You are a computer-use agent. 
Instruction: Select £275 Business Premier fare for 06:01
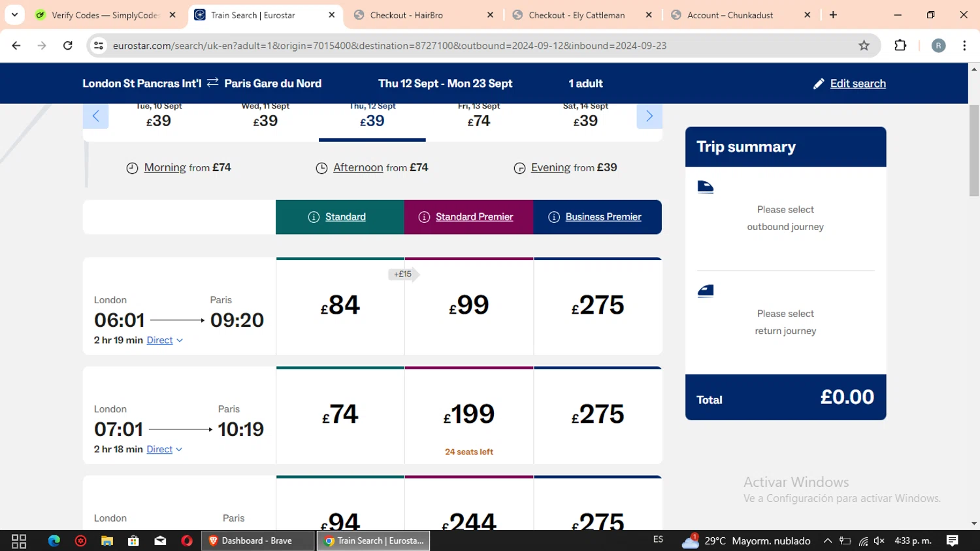pyautogui.click(x=598, y=306)
